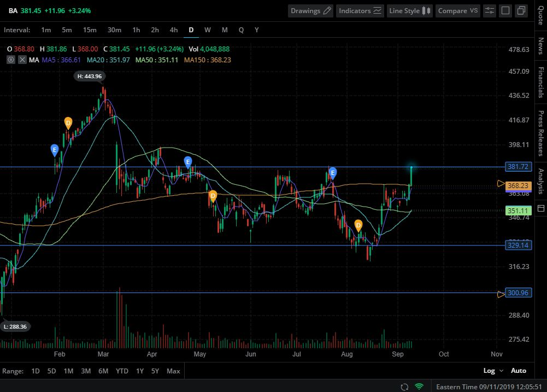Click the orange alert arrow near 368.23

point(501,184)
